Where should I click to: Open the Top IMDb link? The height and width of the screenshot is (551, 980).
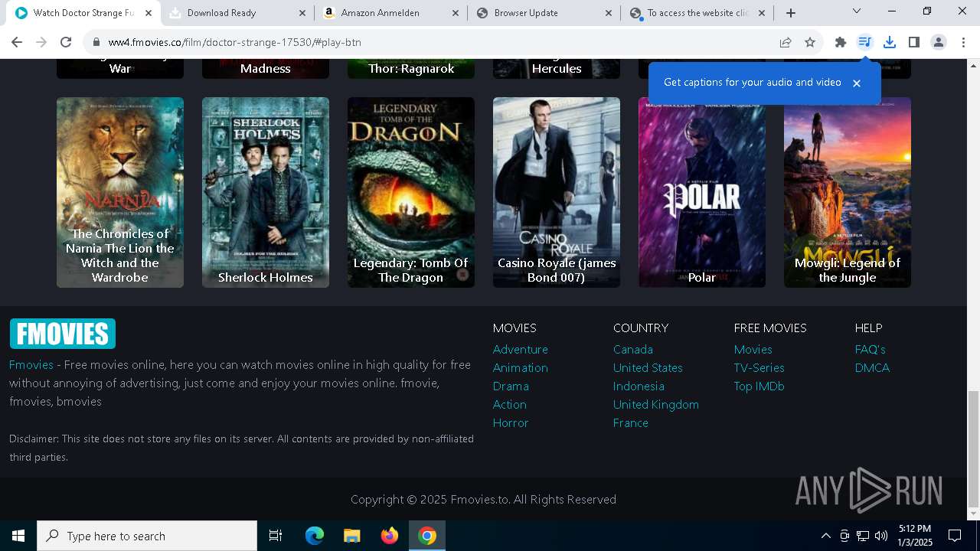(759, 386)
